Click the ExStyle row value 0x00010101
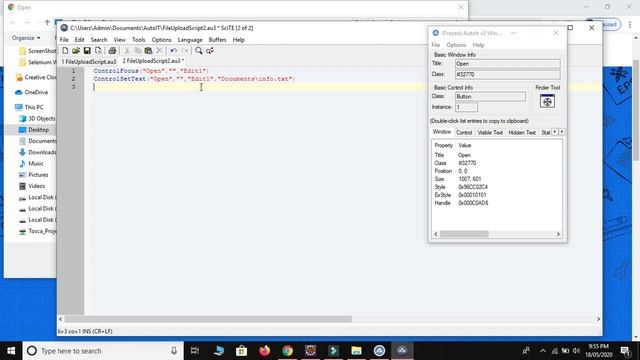Viewport: 640px width, 360px height. (472, 195)
